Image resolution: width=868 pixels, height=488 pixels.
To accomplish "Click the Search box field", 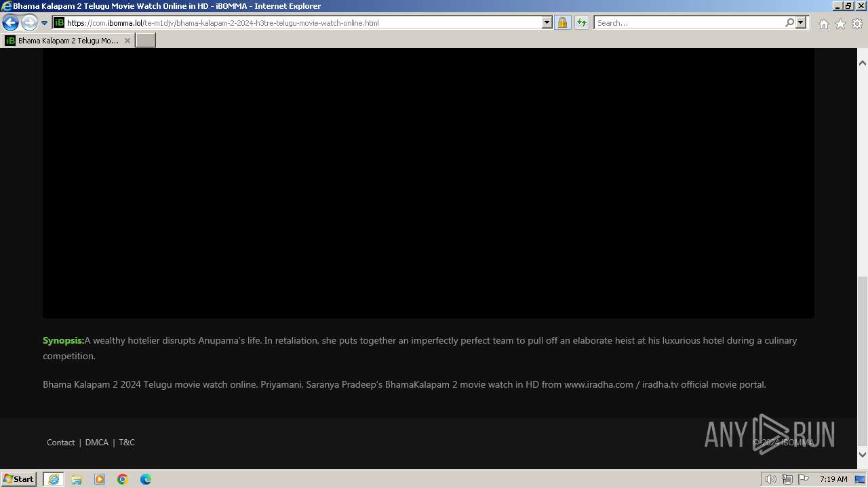I will coord(689,22).
